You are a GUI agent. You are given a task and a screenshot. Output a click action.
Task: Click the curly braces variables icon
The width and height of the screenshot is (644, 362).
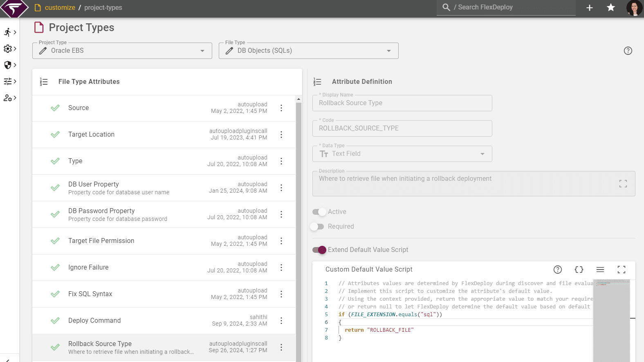pyautogui.click(x=579, y=270)
